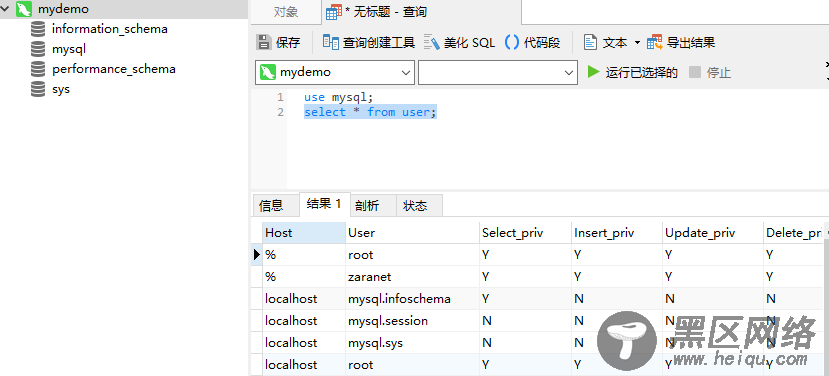This screenshot has height=376, width=829.
Task: Click Select_priv value for mysql.sys
Action: pyautogui.click(x=526, y=343)
